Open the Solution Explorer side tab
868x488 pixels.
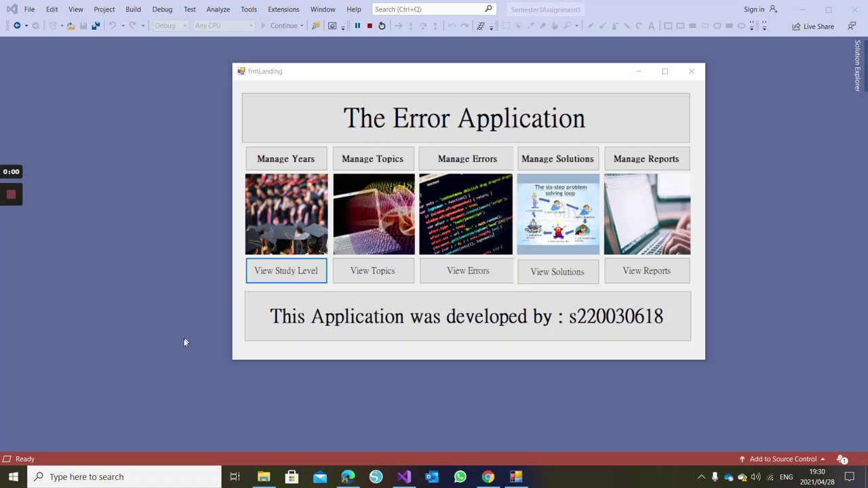click(x=857, y=66)
